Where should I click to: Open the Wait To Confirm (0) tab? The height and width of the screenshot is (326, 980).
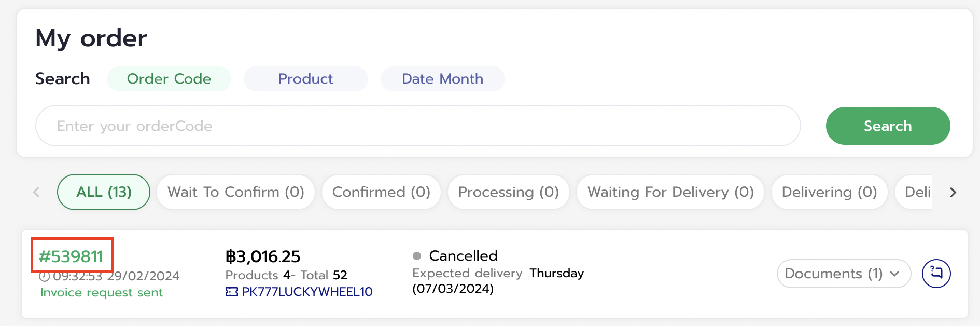[x=236, y=192]
